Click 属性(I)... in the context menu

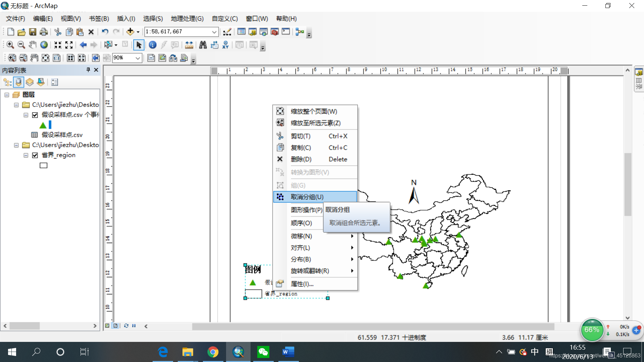302,284
